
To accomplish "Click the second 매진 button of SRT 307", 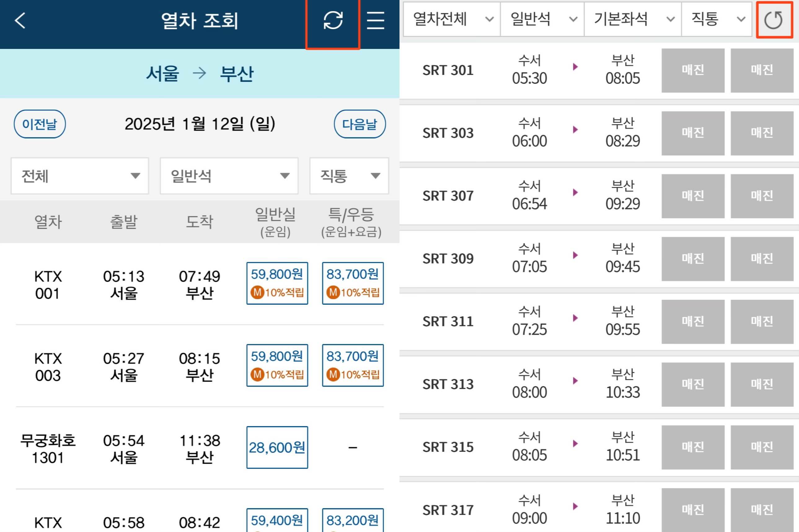I will coord(762,196).
